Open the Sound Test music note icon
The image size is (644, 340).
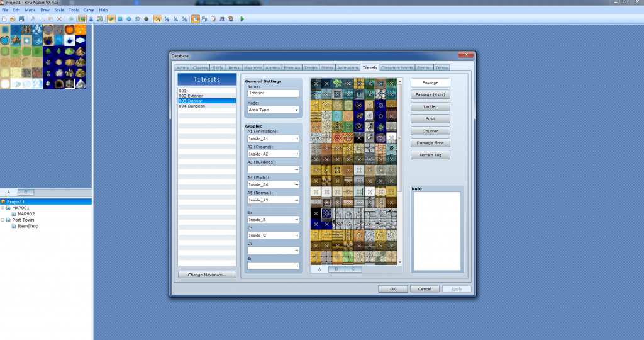coord(223,19)
